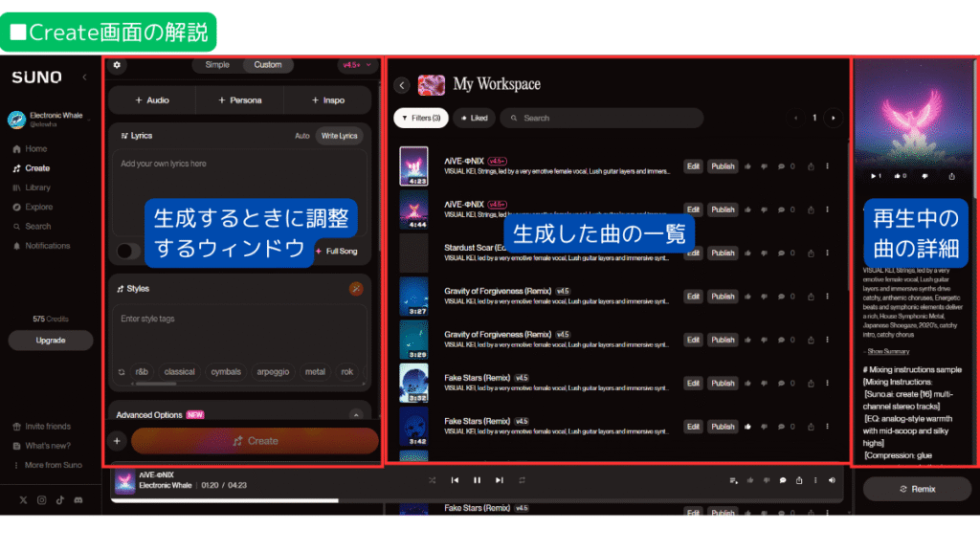Screen dimensions: 980x551
Task: Seek in the player progress bar
Action: (477, 500)
